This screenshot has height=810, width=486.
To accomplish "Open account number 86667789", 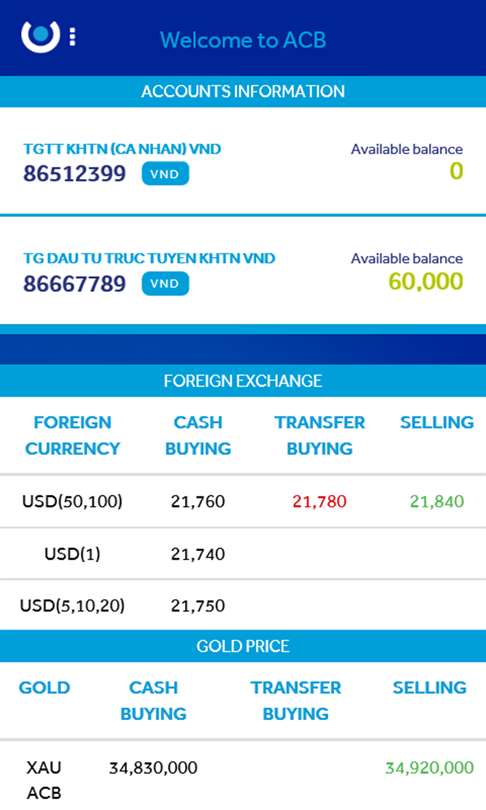I will [75, 284].
